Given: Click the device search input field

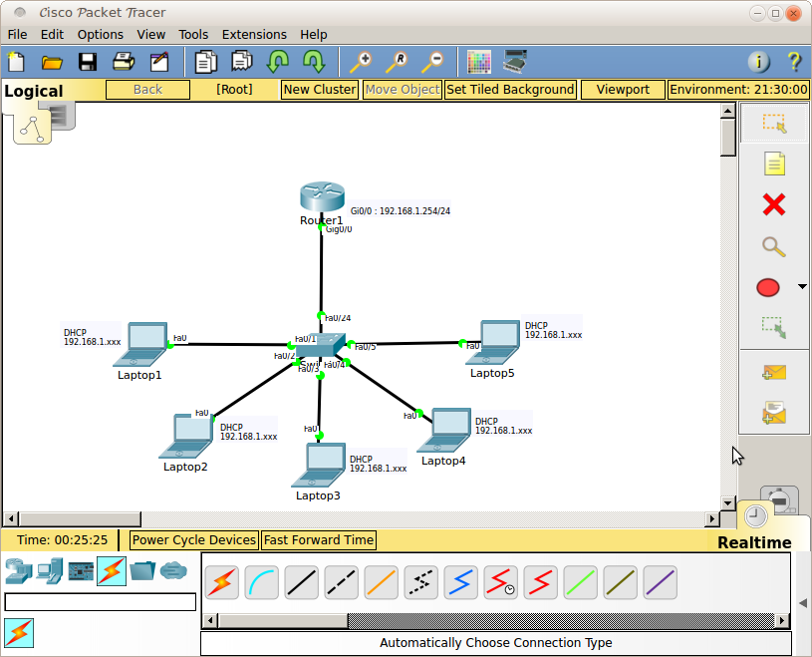Looking at the screenshot, I should click(100, 602).
